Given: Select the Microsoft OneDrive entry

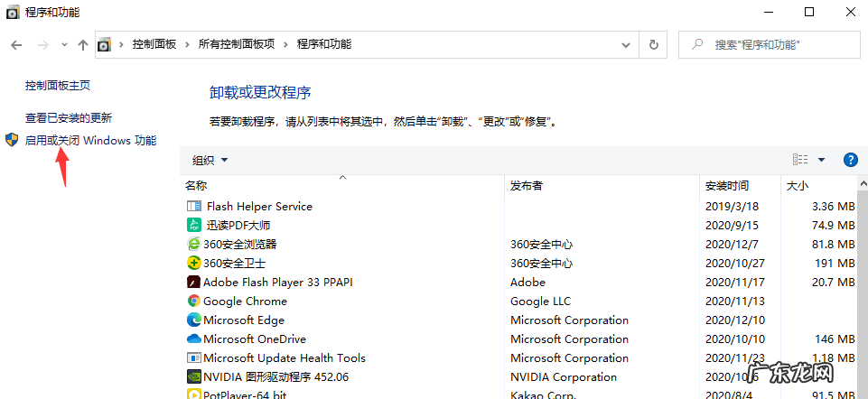Looking at the screenshot, I should point(255,339).
